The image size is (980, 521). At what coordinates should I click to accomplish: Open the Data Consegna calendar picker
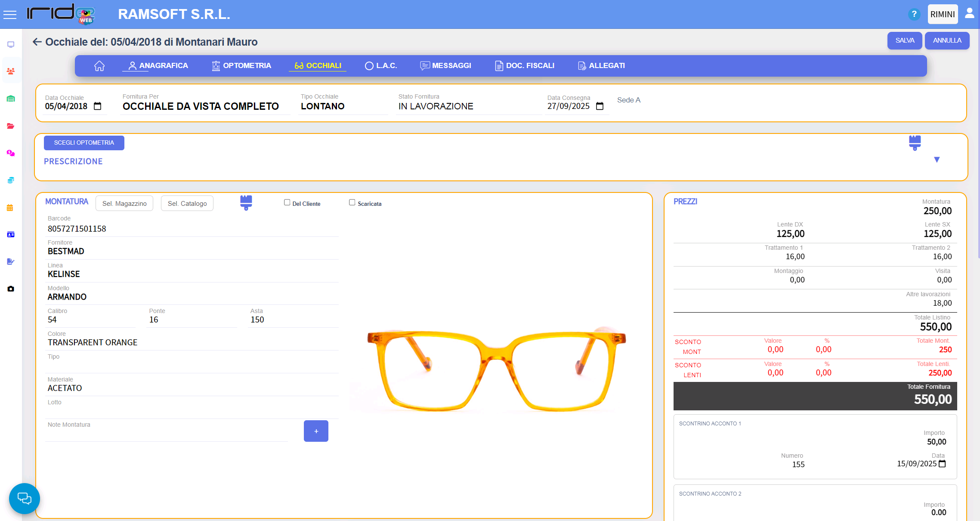tap(600, 106)
